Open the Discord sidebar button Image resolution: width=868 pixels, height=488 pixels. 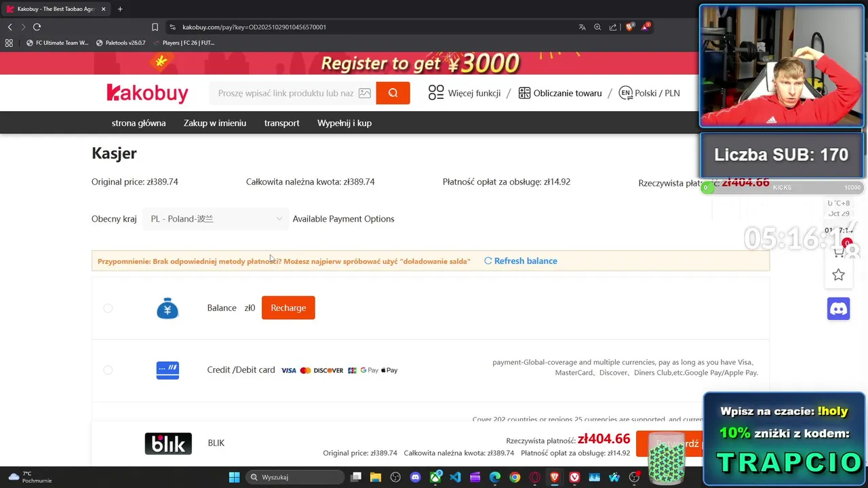839,308
